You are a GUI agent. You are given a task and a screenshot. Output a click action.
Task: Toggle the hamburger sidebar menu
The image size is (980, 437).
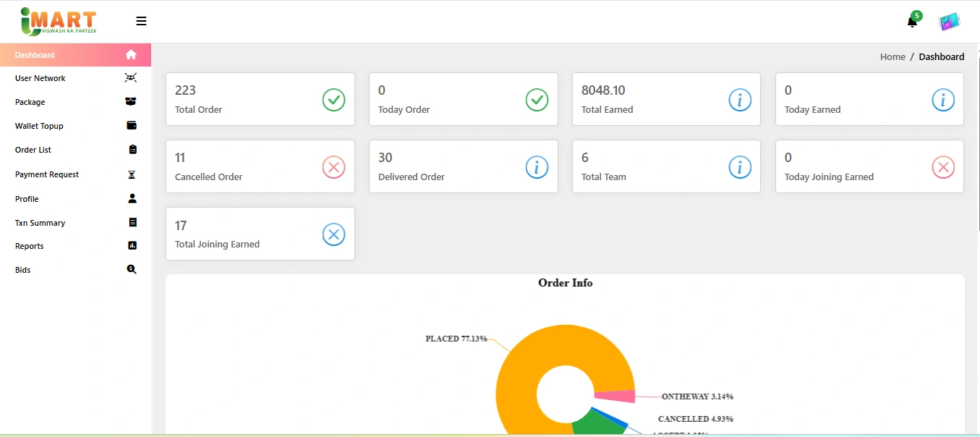141,21
